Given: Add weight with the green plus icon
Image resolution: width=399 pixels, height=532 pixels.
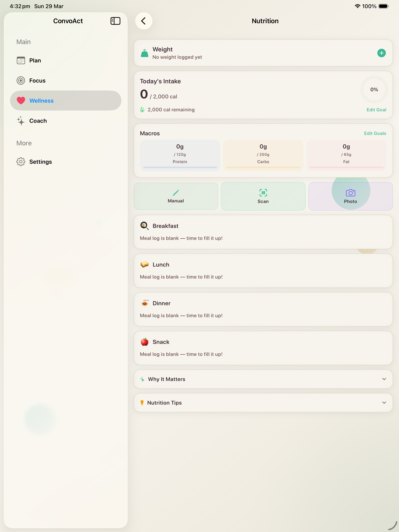Looking at the screenshot, I should coord(381,53).
